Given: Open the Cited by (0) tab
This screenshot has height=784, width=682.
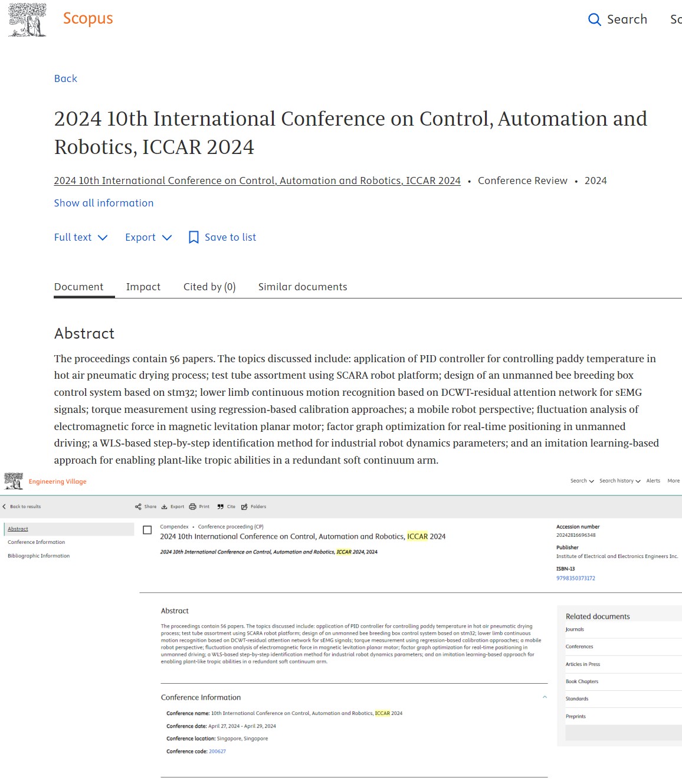Looking at the screenshot, I should coord(209,287).
